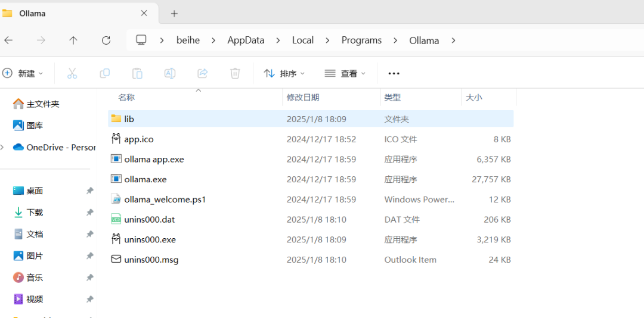Expand the OneDrive tree node
The height and width of the screenshot is (318, 644).
click(2, 147)
